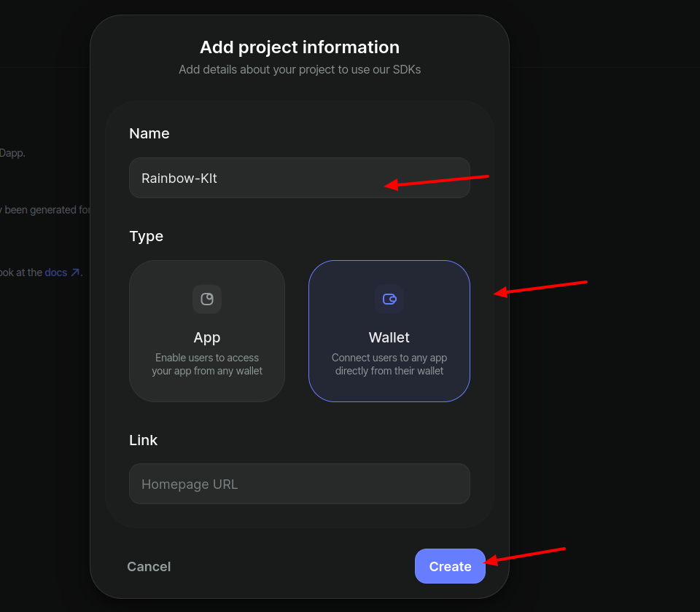Switch selection from Wallet to App
Image resolution: width=700 pixels, height=612 pixels.
(x=207, y=331)
